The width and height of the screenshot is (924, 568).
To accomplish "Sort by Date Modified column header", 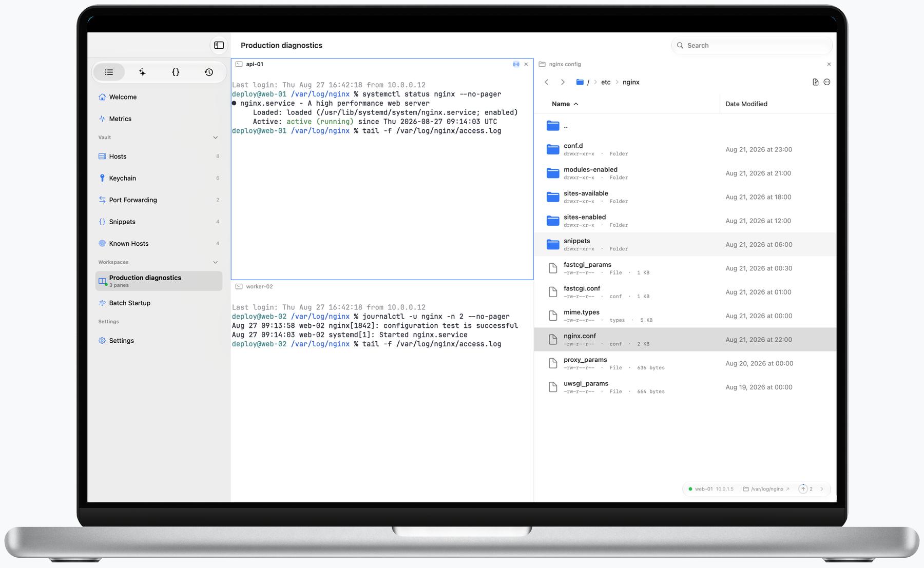I will 746,104.
